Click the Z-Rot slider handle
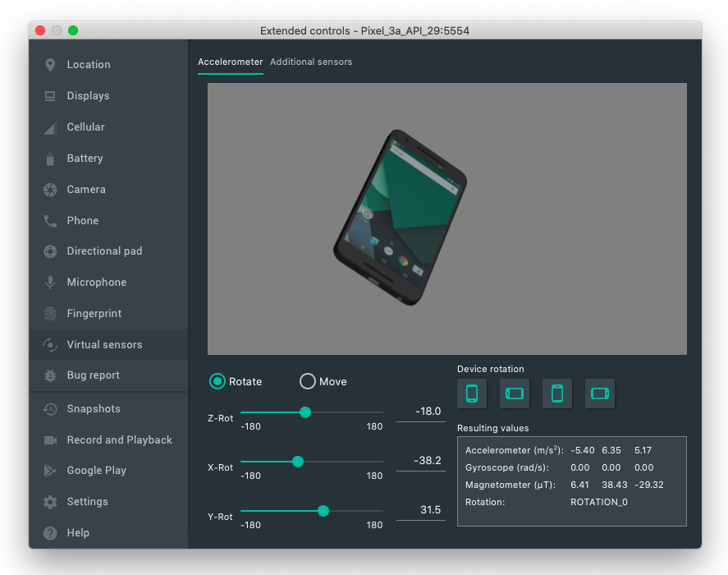Image resolution: width=728 pixels, height=575 pixels. [x=305, y=412]
